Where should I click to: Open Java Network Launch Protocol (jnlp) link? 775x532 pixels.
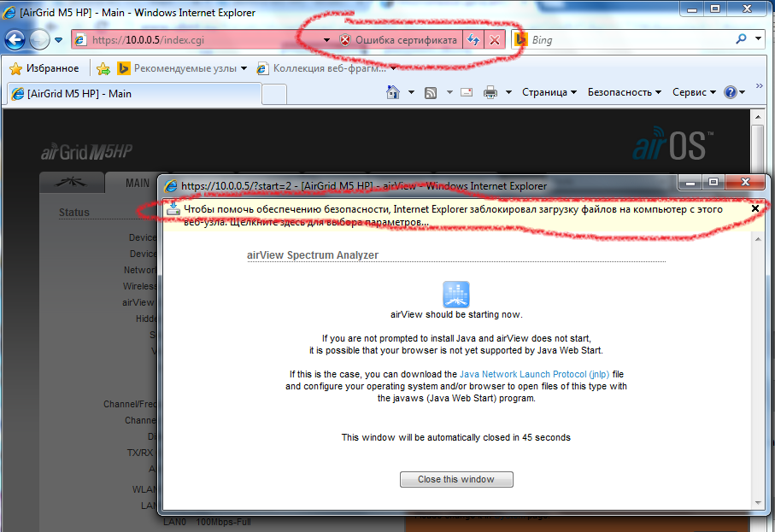[534, 374]
